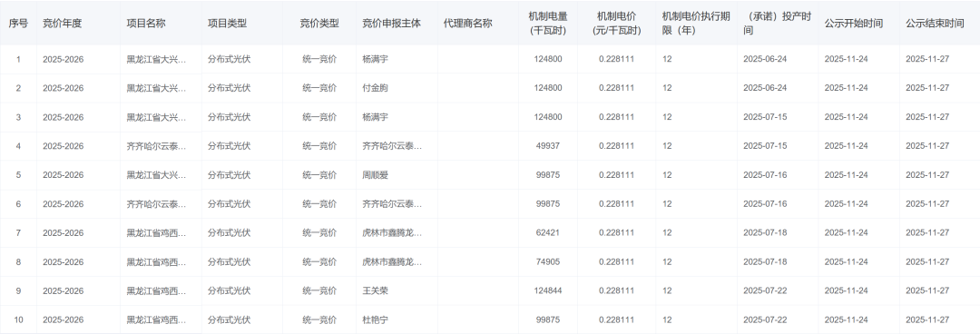Click 投产时间 2025-07-18 in row 7

click(765, 232)
